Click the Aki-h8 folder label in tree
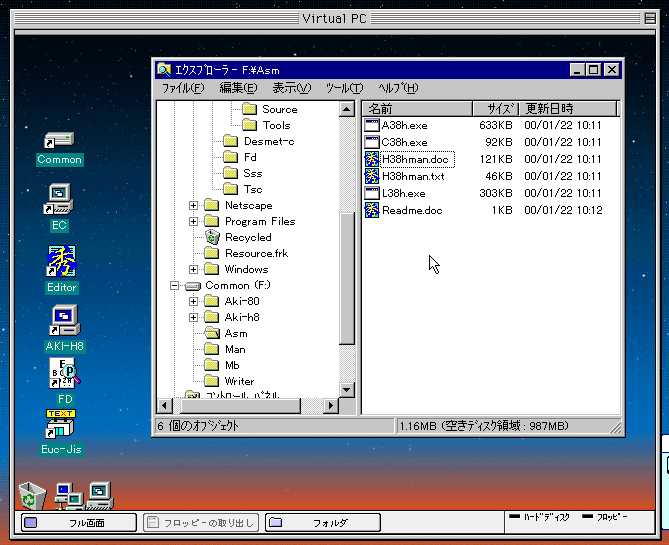This screenshot has height=545, width=669. (242, 317)
